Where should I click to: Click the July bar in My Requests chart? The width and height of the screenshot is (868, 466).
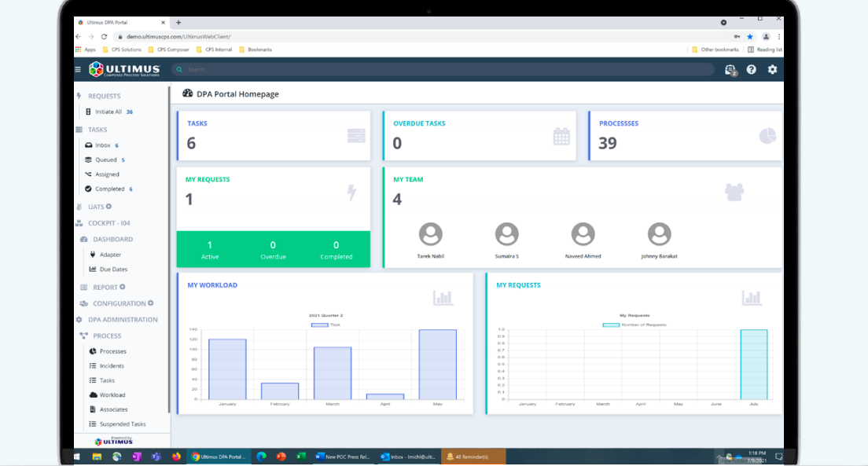click(754, 364)
